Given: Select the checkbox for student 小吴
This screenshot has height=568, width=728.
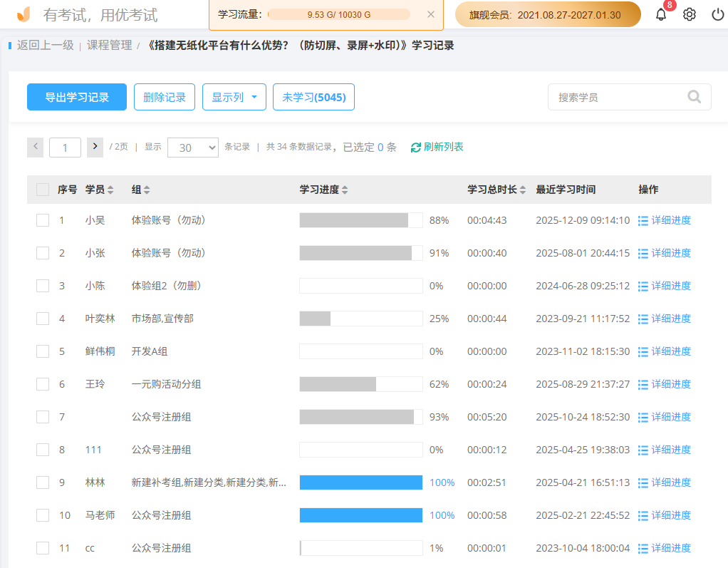Looking at the screenshot, I should pyautogui.click(x=42, y=220).
